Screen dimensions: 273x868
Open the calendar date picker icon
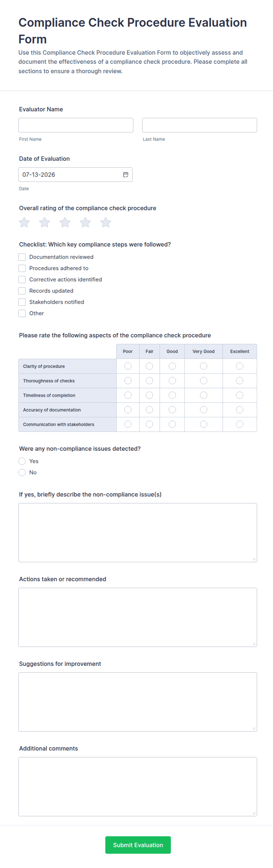click(x=126, y=175)
